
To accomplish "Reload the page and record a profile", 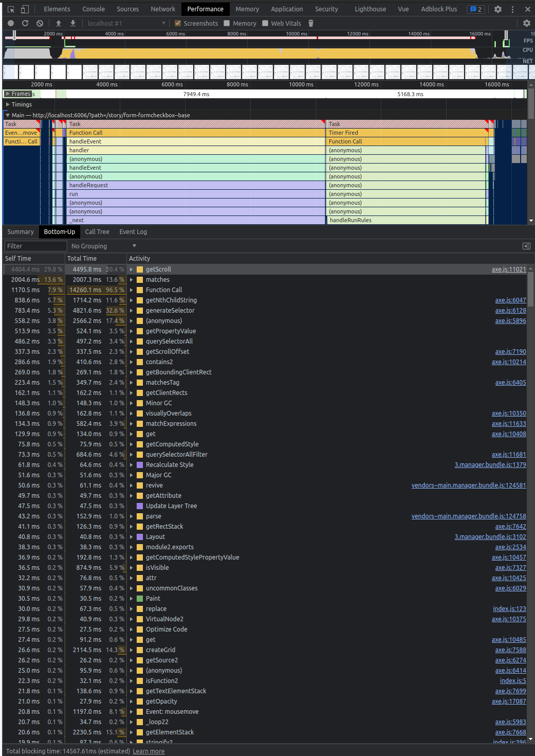I will 25,23.
